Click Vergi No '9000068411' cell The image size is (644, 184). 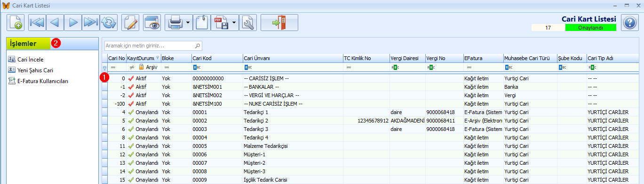(444, 121)
